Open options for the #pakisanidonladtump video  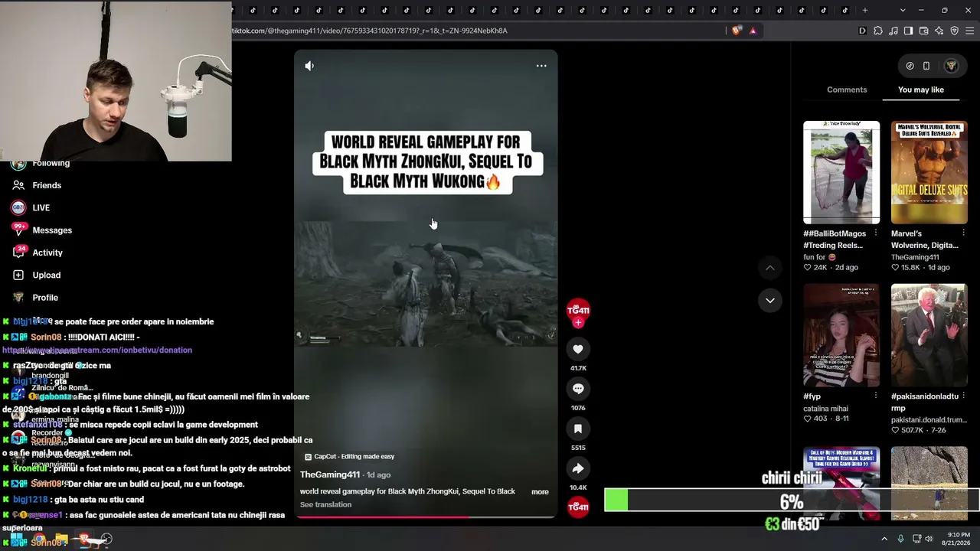964,396
